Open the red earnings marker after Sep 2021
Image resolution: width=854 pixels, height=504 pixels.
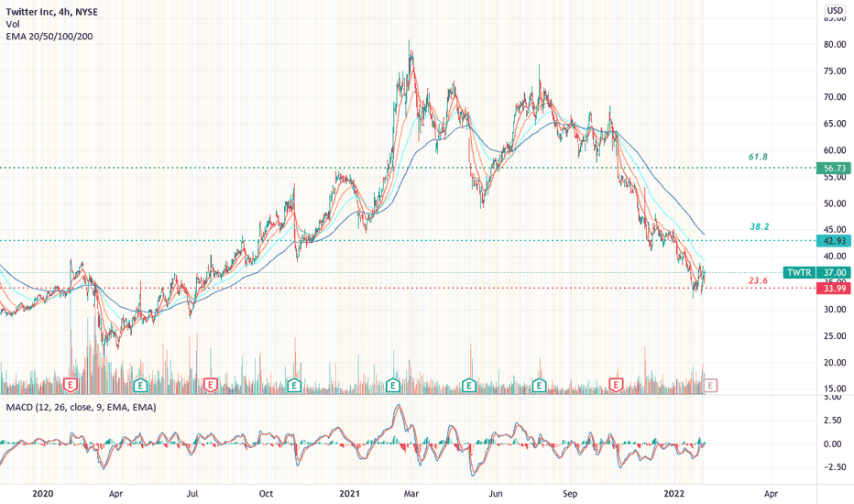[x=616, y=385]
